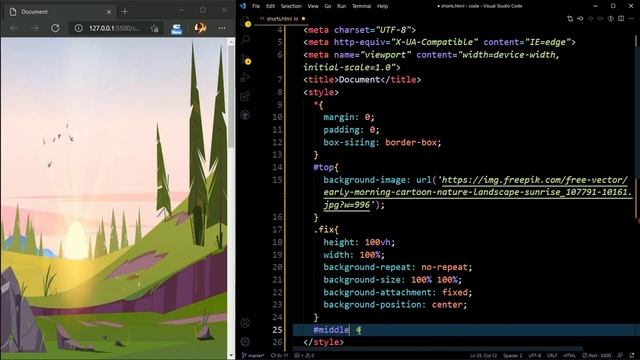Screen dimensions: 640x360
Task: Open the Run and Debug view
Action: (245, 77)
